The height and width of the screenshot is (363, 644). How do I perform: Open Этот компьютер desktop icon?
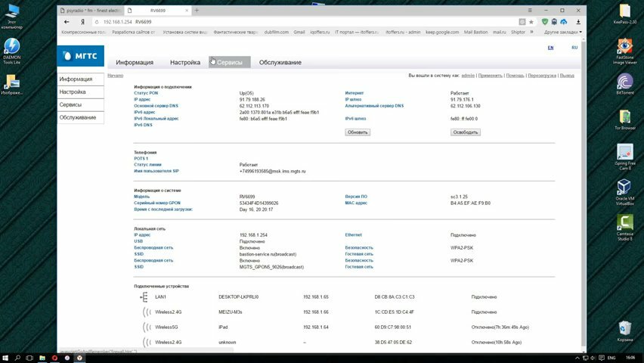click(11, 17)
